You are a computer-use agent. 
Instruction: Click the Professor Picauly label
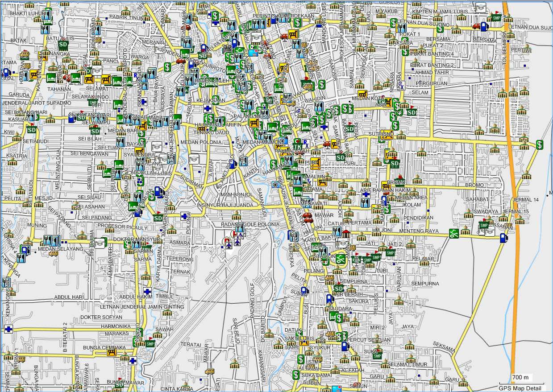pos(122,227)
